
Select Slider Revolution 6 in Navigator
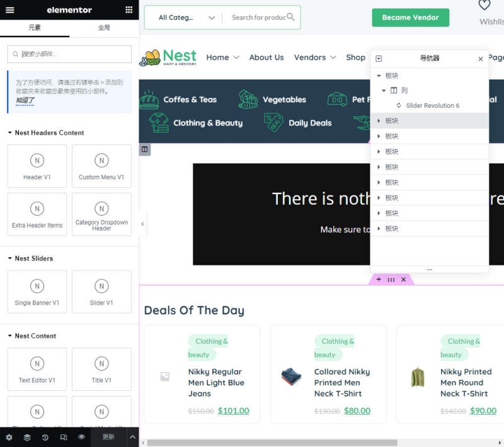click(432, 105)
